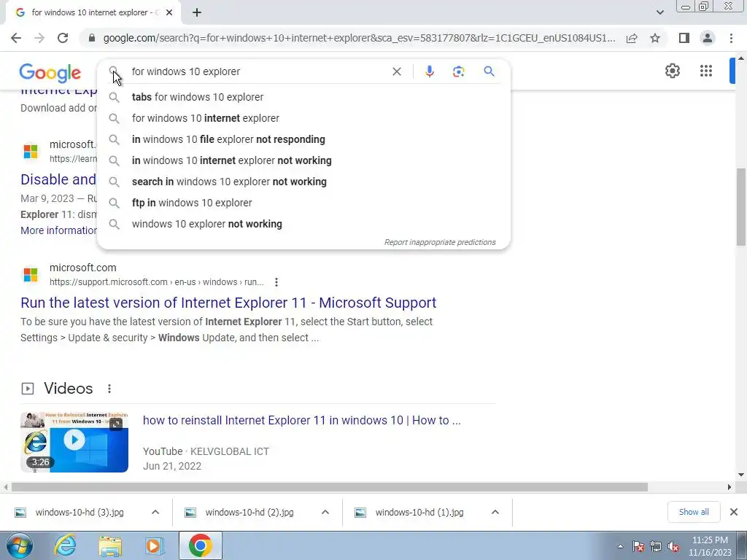This screenshot has width=747, height=560.
Task: Open the Windows Start menu
Action: (x=20, y=545)
